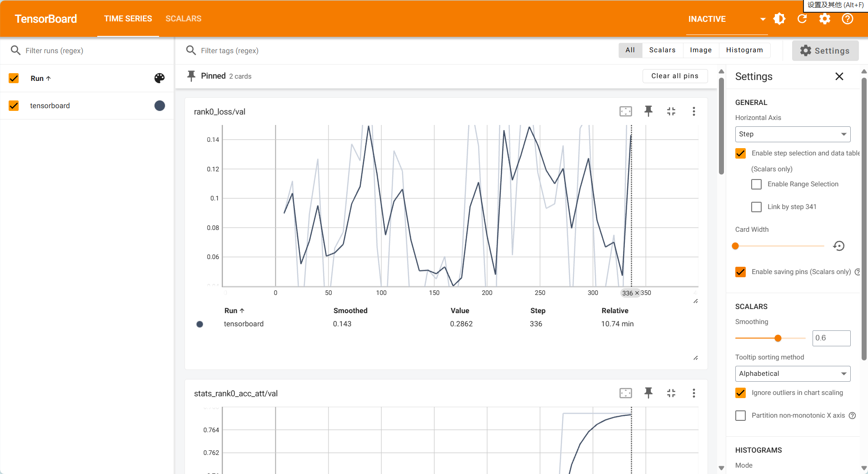Click the run color palette icon
868x474 pixels.
(x=160, y=78)
